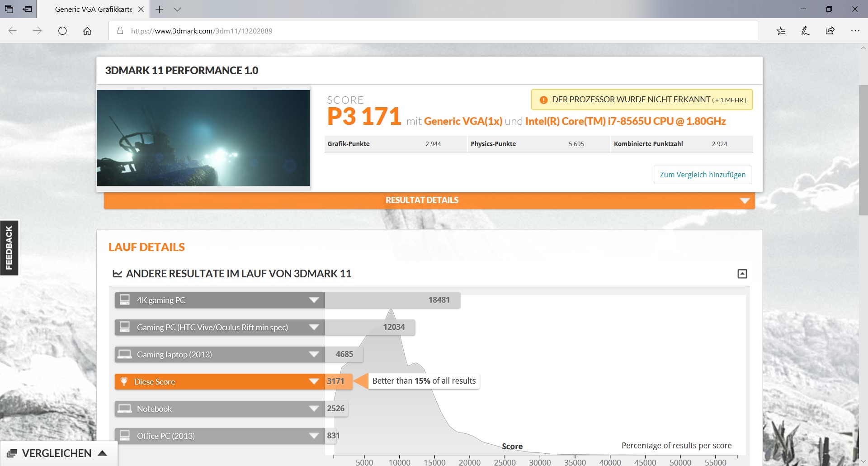This screenshot has height=466, width=868.
Task: Show tab previews chevron next to plus
Action: pos(177,9)
